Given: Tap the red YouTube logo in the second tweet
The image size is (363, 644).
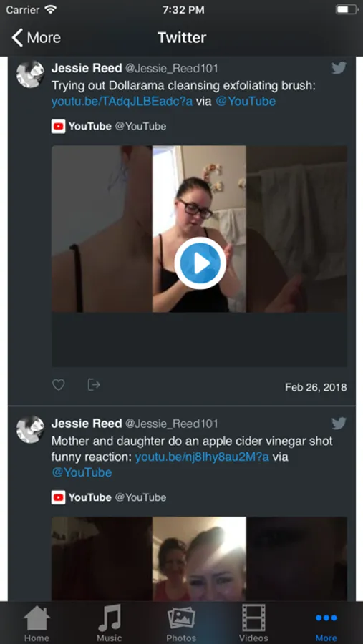Looking at the screenshot, I should [x=59, y=497].
